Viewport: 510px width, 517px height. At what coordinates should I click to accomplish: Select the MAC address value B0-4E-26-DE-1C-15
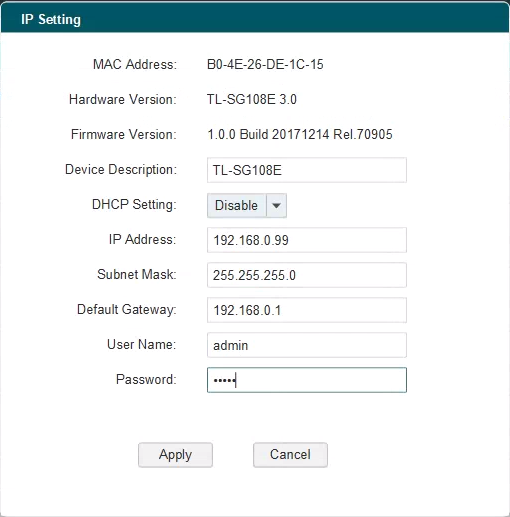(x=265, y=64)
